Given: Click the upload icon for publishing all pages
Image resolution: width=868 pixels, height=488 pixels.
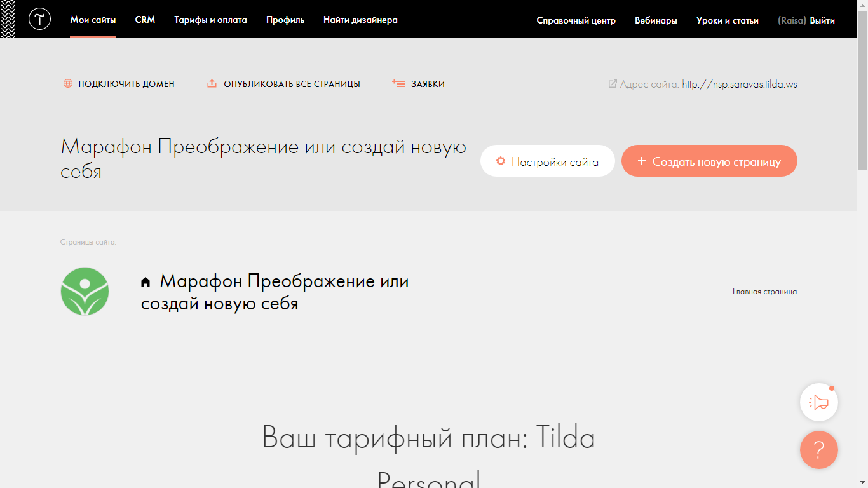Looking at the screenshot, I should tap(212, 84).
